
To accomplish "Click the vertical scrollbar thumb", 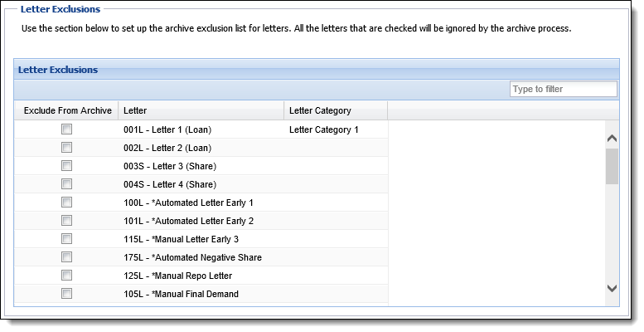I will pos(612,167).
